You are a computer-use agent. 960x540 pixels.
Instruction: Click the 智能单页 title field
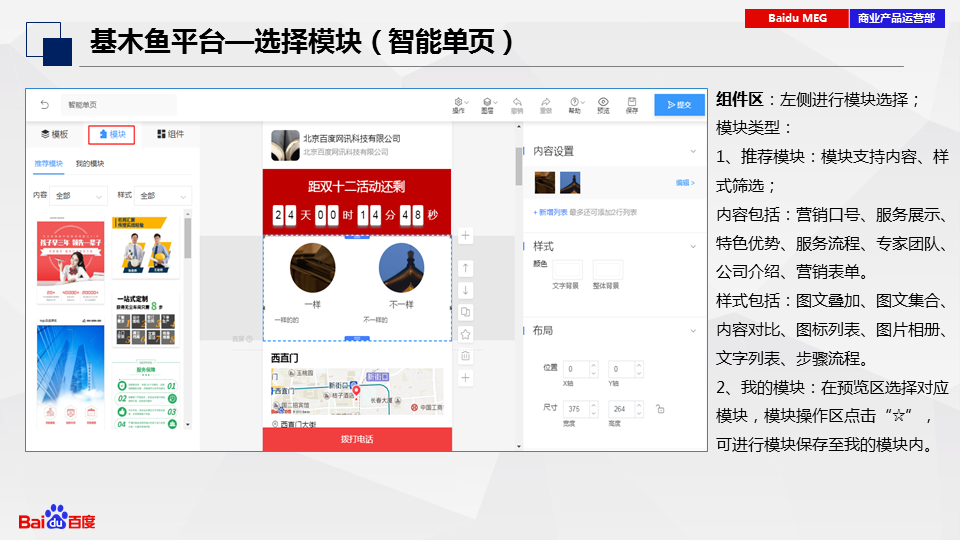point(119,105)
